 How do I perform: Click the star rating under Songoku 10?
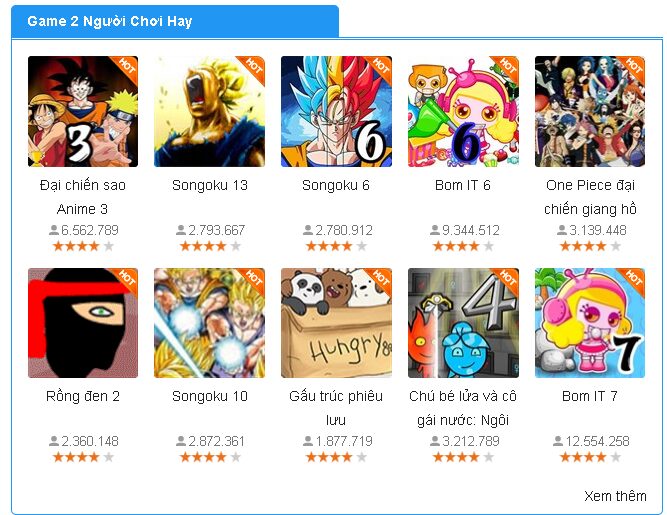210,457
